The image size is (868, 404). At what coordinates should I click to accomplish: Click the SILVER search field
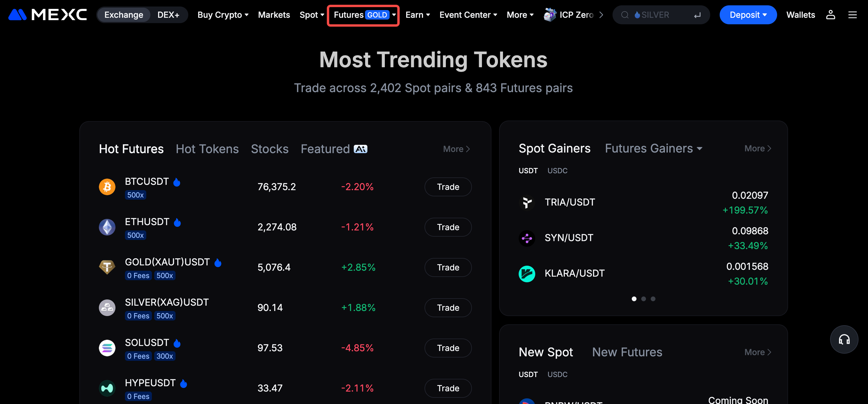660,15
